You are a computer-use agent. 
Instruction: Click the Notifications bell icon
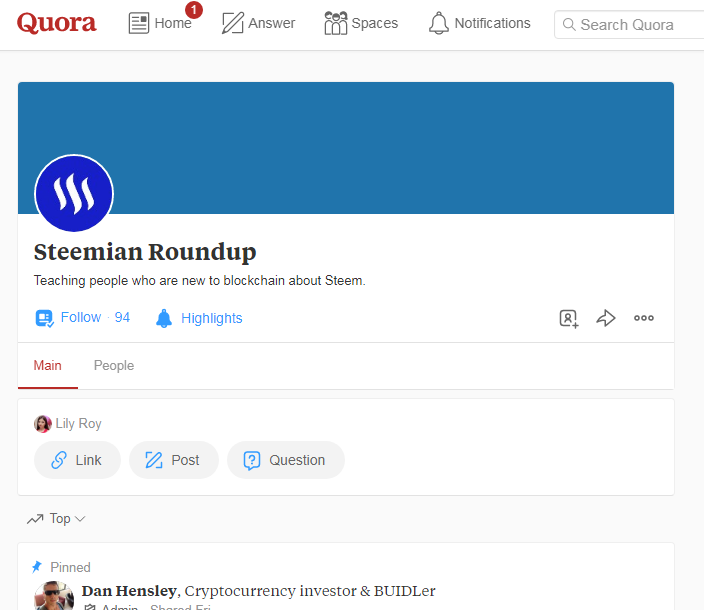pos(439,23)
